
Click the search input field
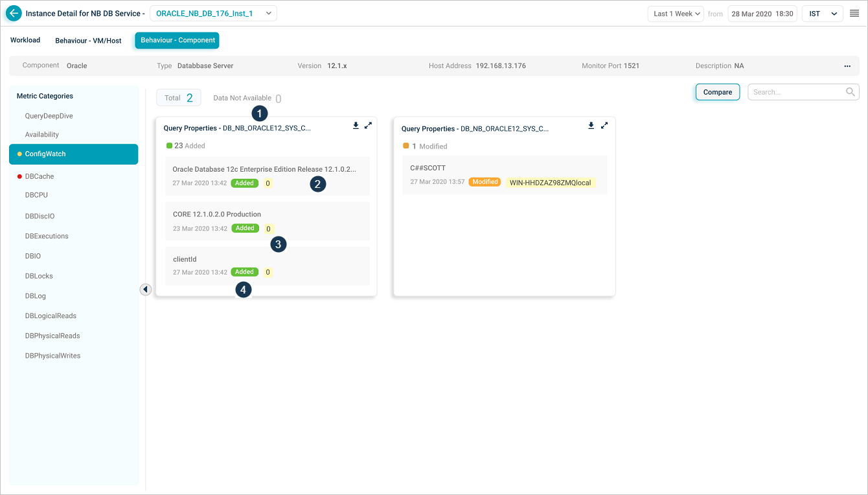[x=796, y=92]
